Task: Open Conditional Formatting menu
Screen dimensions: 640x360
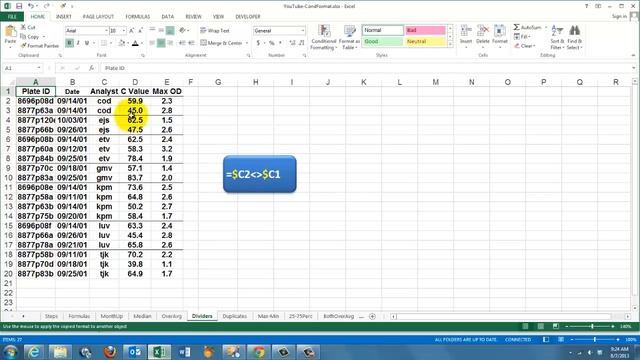Action: point(323,38)
